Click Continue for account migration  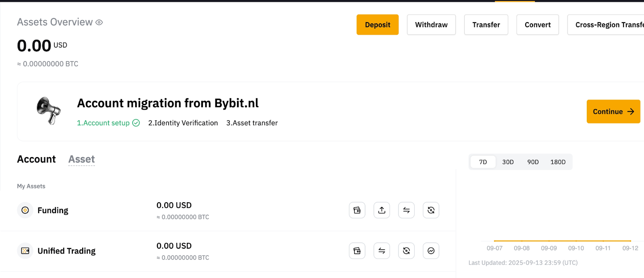pyautogui.click(x=613, y=112)
